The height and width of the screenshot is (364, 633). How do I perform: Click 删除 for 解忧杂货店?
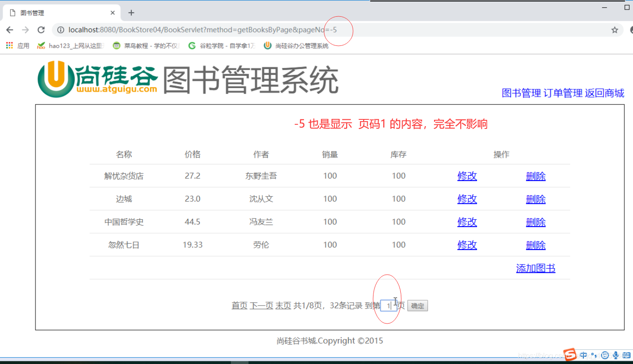click(536, 176)
